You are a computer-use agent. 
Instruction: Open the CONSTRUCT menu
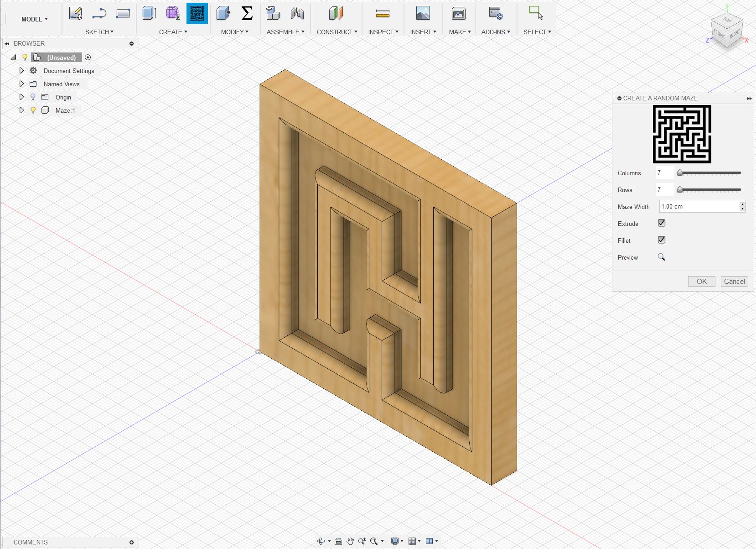coord(337,32)
